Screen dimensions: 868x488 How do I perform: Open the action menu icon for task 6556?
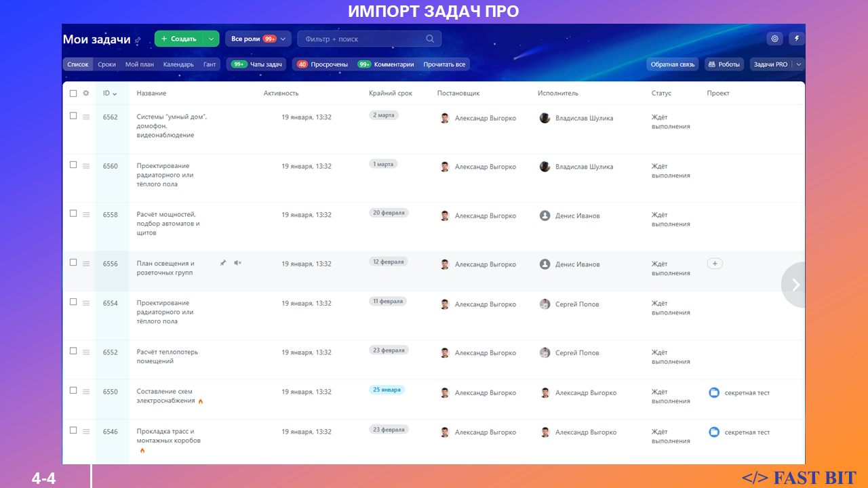(86, 264)
